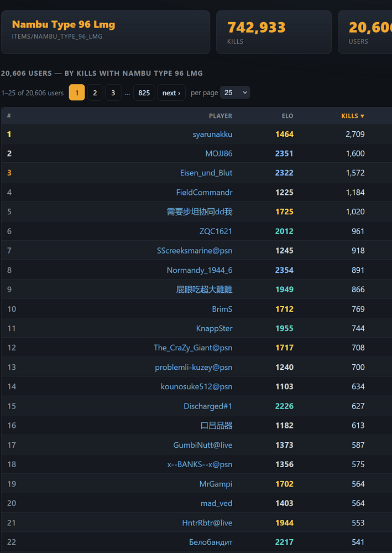This screenshot has width=392, height=553.
Task: Open ZQC1621 player profile
Action: 216,231
